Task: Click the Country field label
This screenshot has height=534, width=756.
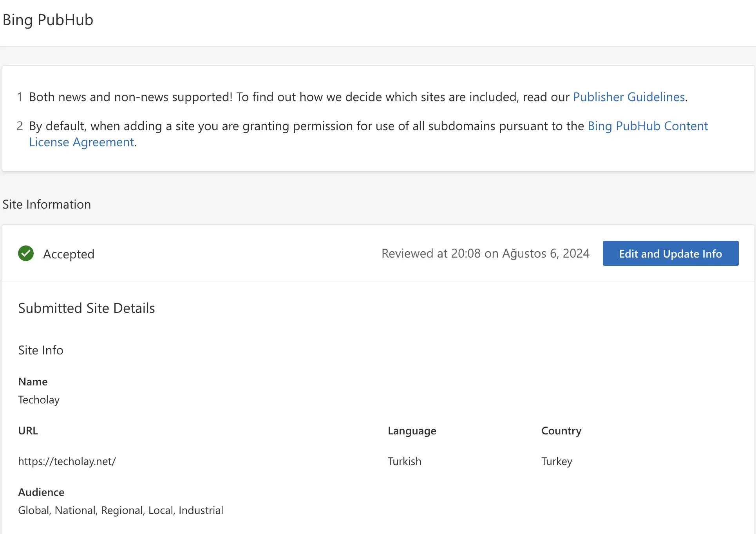Action: tap(561, 430)
